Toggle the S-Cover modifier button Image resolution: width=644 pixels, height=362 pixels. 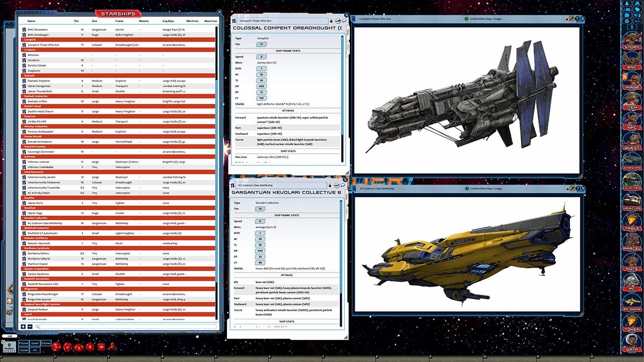(46, 343)
